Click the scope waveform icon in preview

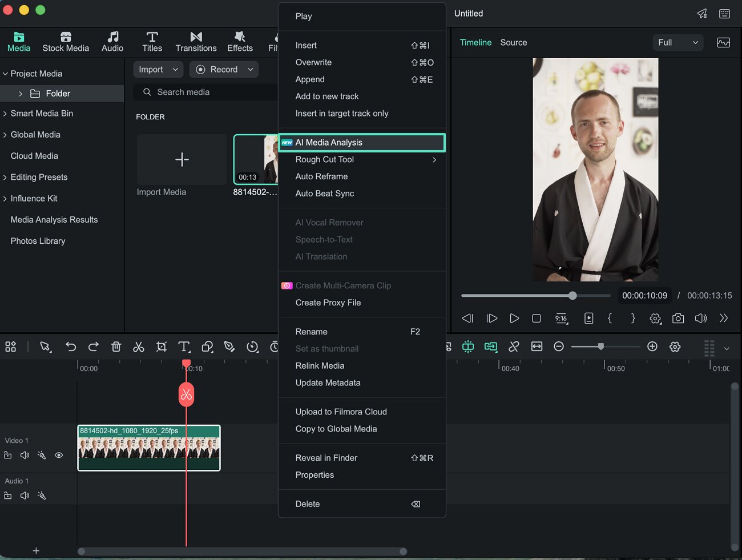click(723, 42)
